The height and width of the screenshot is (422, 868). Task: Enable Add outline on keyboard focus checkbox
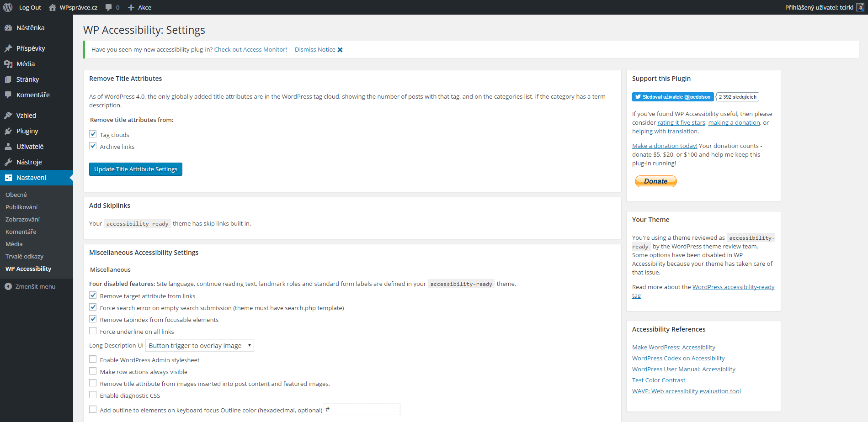(x=93, y=410)
